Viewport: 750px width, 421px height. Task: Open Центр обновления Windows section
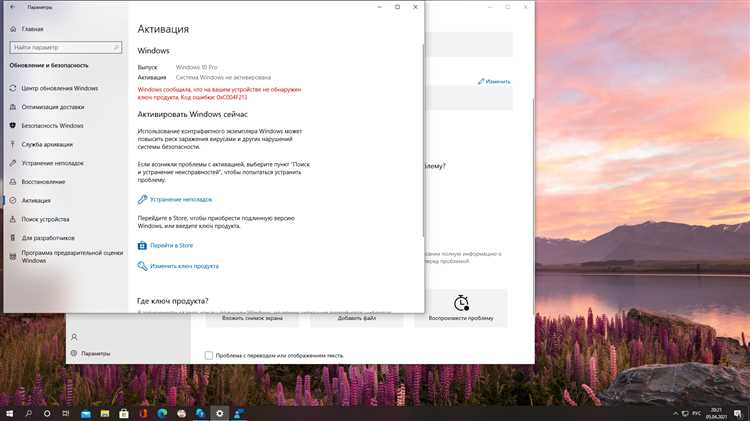click(x=59, y=89)
